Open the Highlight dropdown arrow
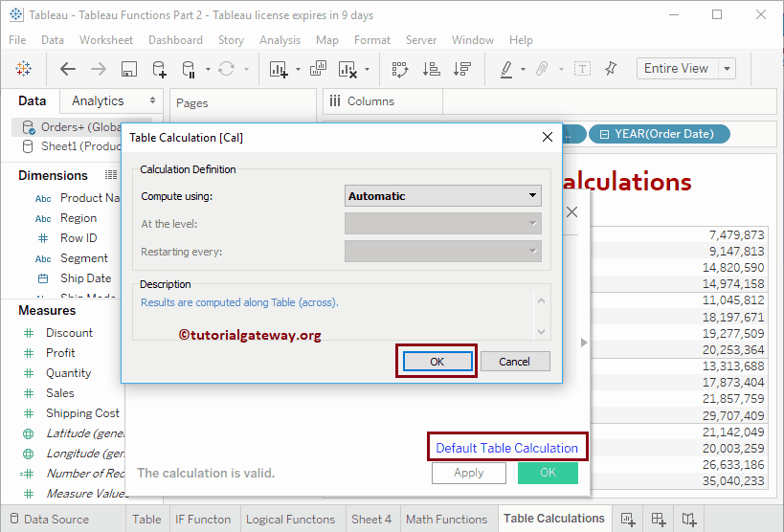784x532 pixels. [x=523, y=69]
